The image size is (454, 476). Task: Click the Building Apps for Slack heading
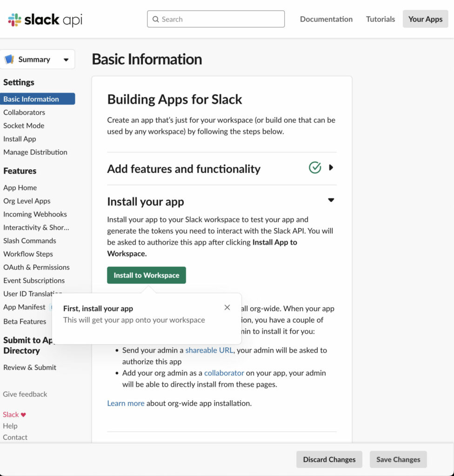click(x=175, y=99)
